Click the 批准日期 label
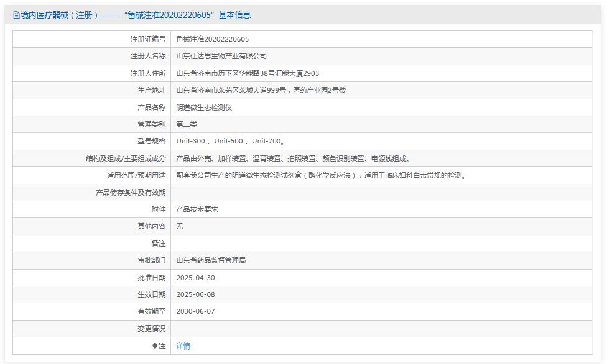The image size is (612, 364). tap(151, 278)
